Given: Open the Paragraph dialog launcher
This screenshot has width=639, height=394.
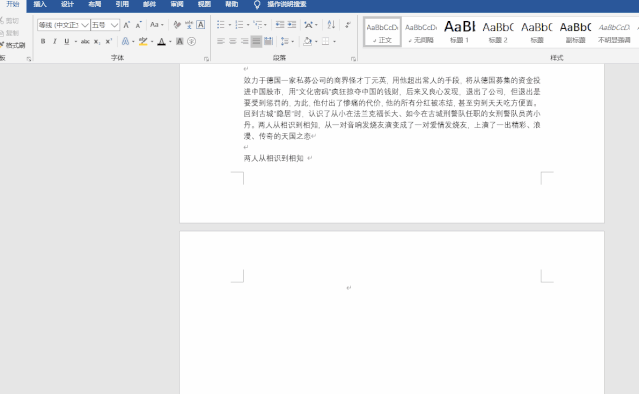Looking at the screenshot, I should (x=353, y=59).
